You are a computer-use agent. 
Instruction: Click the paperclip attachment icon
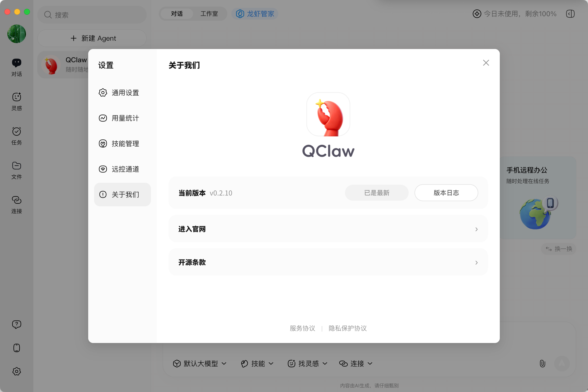(x=542, y=364)
